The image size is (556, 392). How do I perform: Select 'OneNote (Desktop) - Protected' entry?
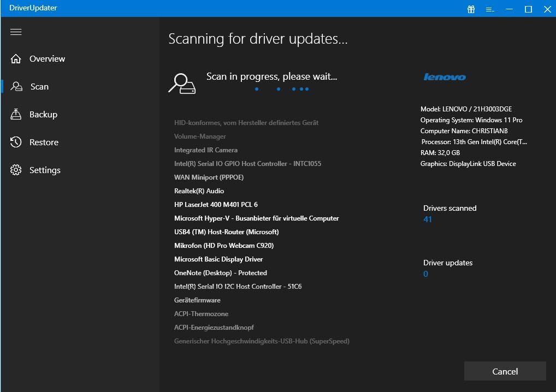pos(221,273)
